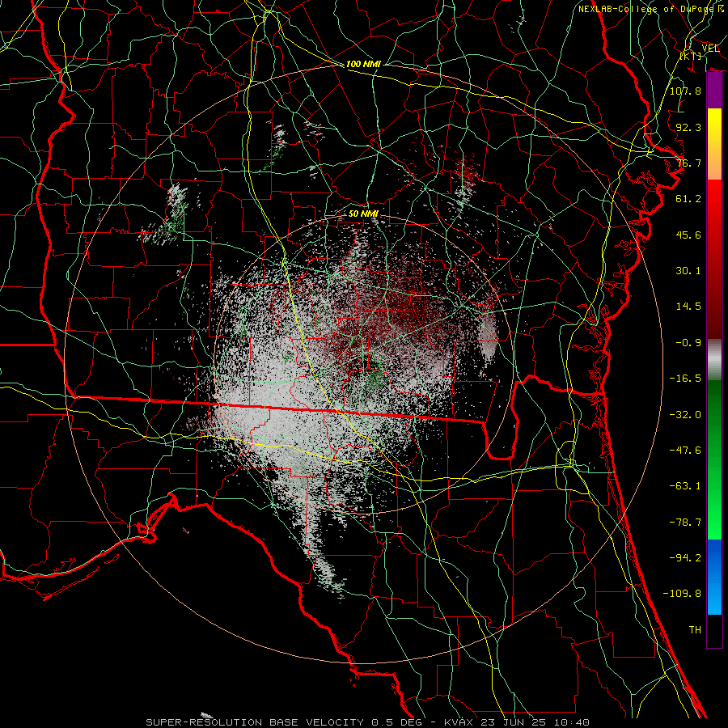Click the purple segment of color bar
Viewport: 728px width, 728px height.
[x=714, y=91]
